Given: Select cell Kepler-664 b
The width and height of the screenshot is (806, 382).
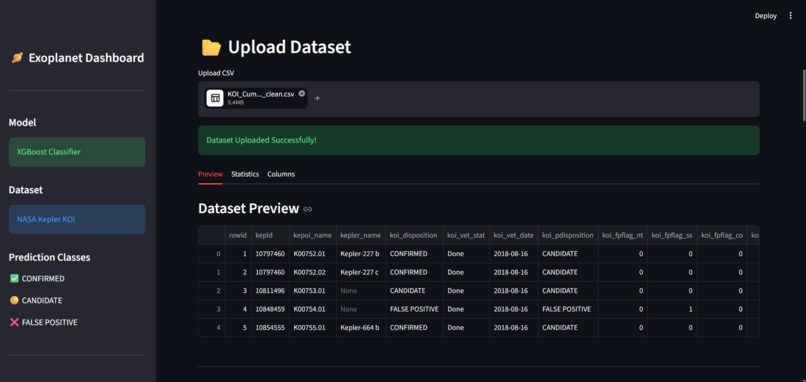Looking at the screenshot, I should [361, 328].
